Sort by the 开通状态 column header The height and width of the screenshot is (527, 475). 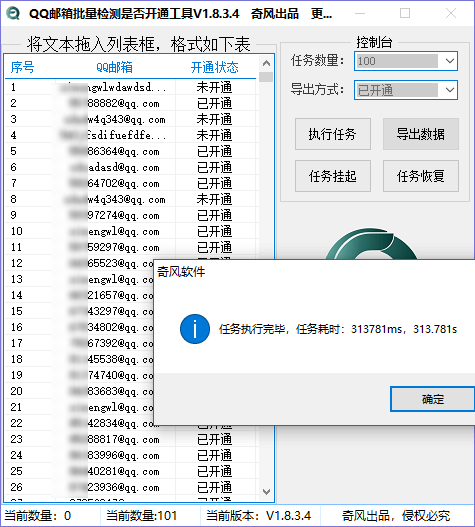(214, 67)
